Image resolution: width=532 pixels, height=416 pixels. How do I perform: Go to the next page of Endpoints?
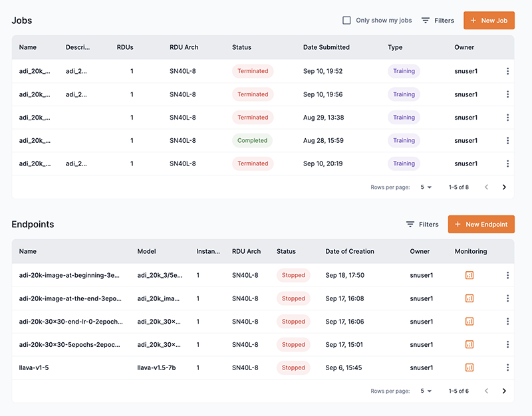504,391
